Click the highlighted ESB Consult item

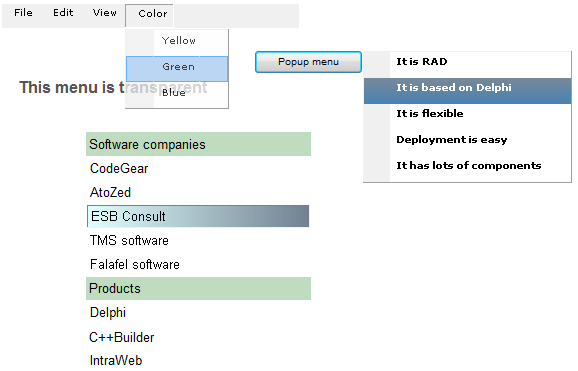click(198, 216)
